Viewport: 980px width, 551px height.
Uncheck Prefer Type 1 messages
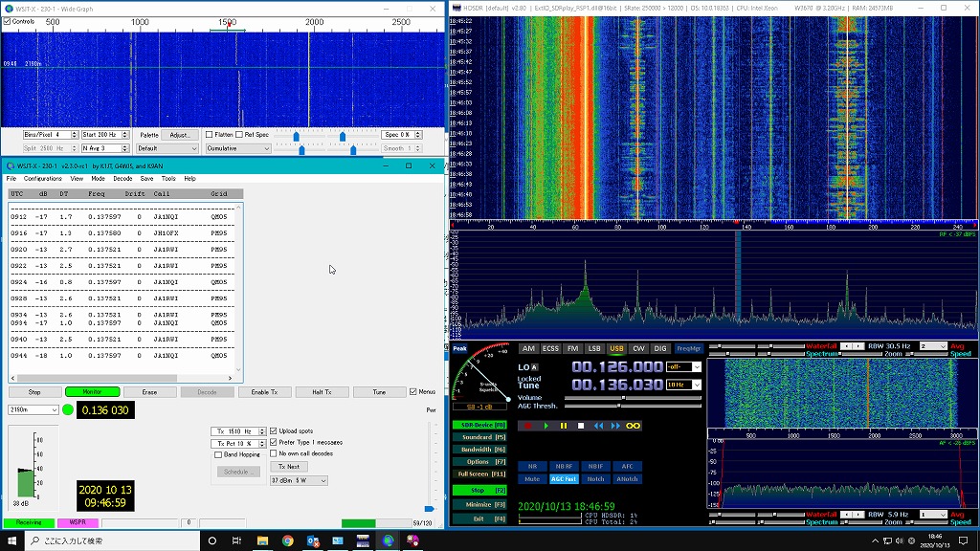point(273,442)
